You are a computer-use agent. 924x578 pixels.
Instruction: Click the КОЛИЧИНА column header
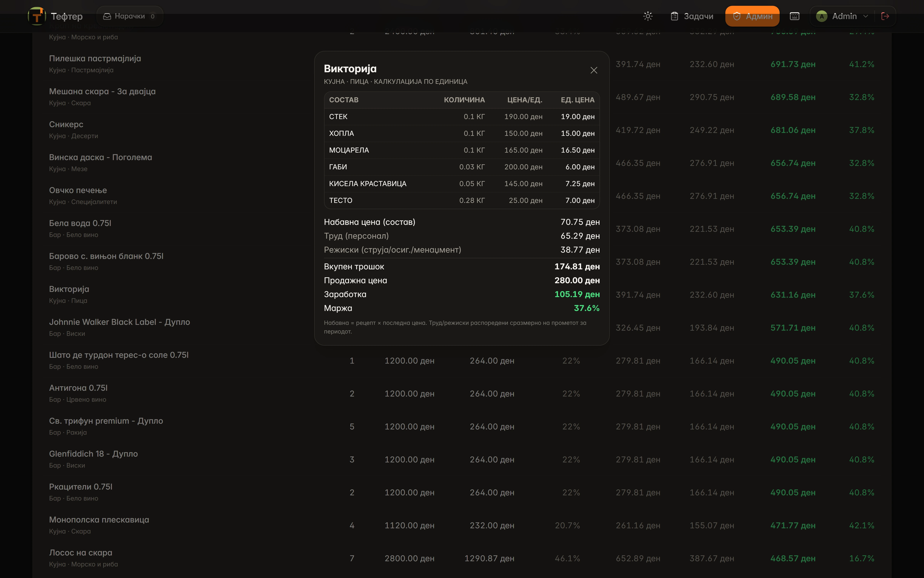pos(464,100)
